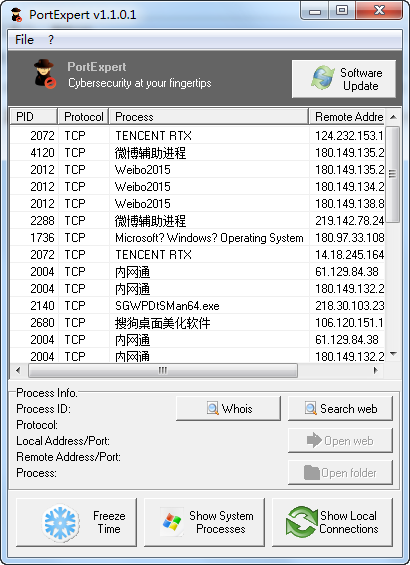410x565 pixels.
Task: Click the vertical scrollbar down arrow
Action: 393,354
